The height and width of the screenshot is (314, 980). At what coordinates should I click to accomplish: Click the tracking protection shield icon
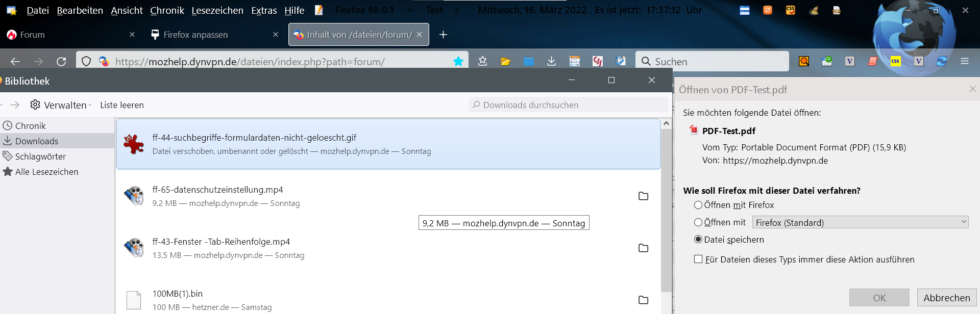tap(86, 62)
